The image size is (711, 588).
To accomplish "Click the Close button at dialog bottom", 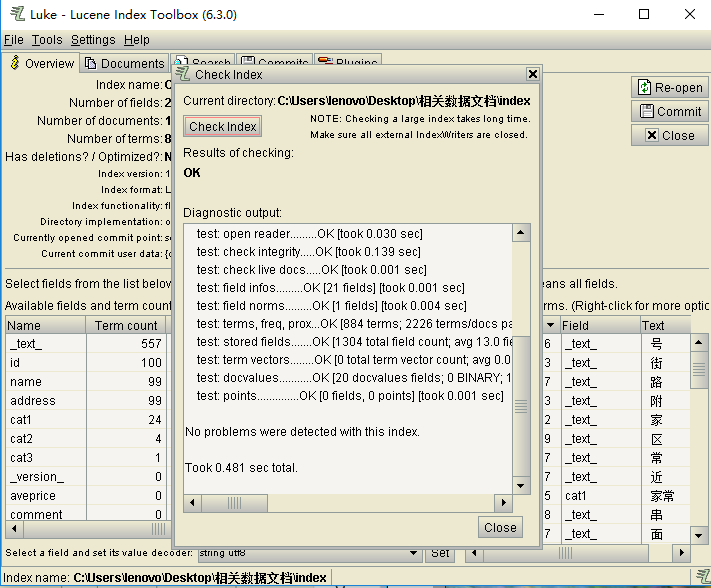I will pyautogui.click(x=500, y=527).
